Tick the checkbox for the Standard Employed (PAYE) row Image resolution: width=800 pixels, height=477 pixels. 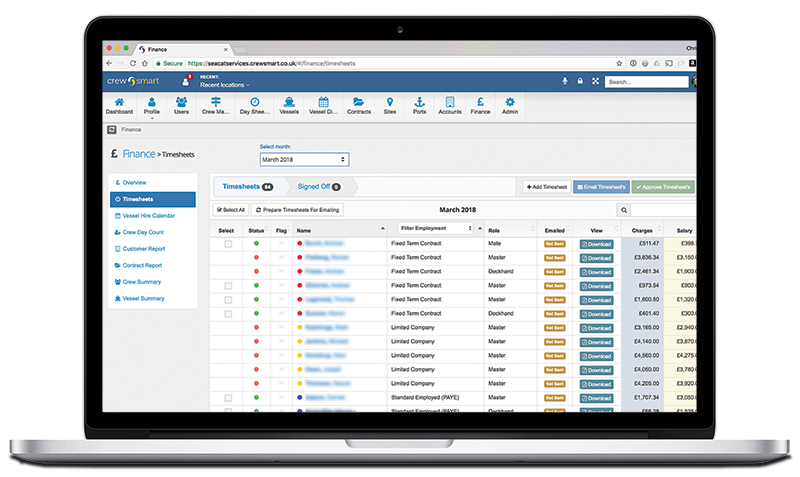coord(228,397)
